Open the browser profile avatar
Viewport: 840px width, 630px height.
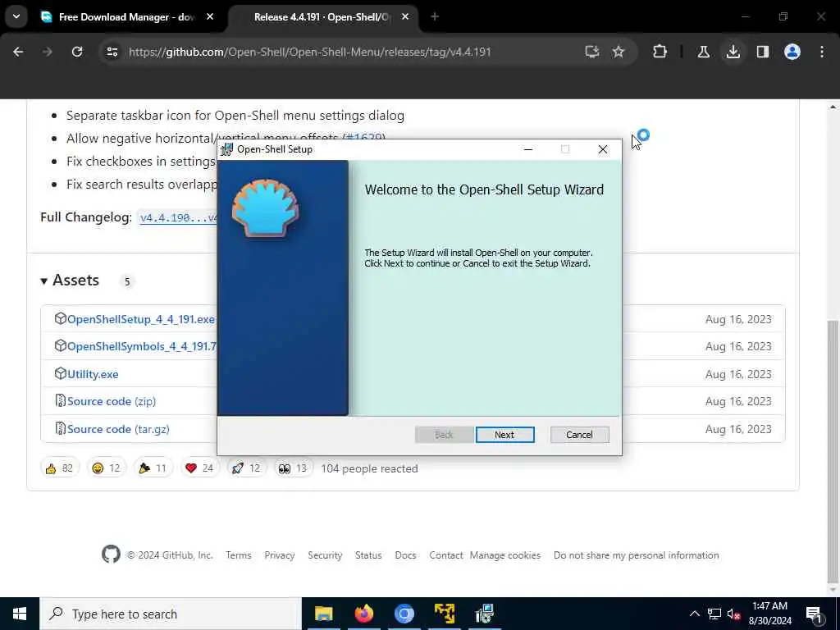[792, 52]
